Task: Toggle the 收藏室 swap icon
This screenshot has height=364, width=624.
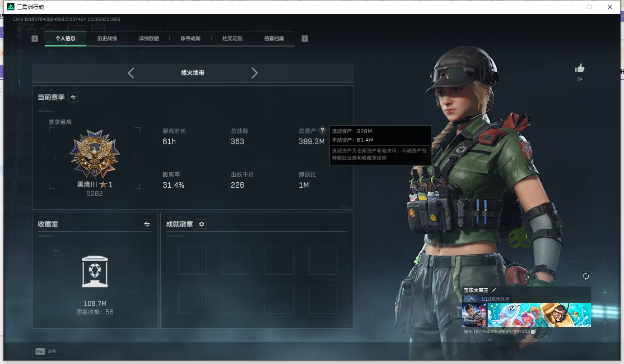Action: 147,224
